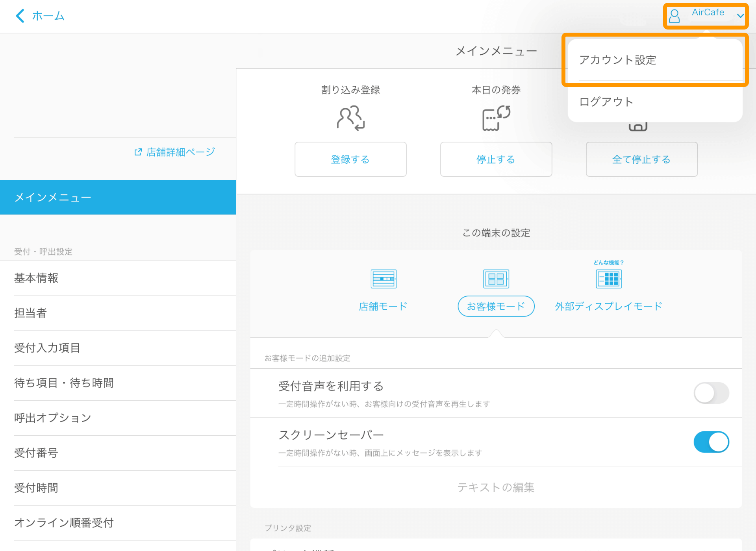Click the external-link icon beside 店舗詳細ページ

tap(137, 152)
